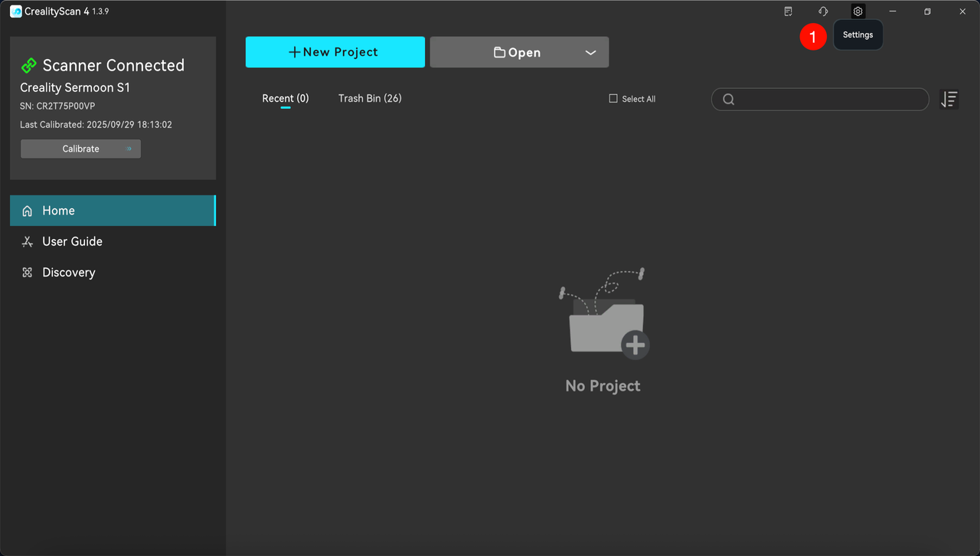Click the green scanner link icon
The width and height of the screenshot is (980, 556).
[29, 65]
